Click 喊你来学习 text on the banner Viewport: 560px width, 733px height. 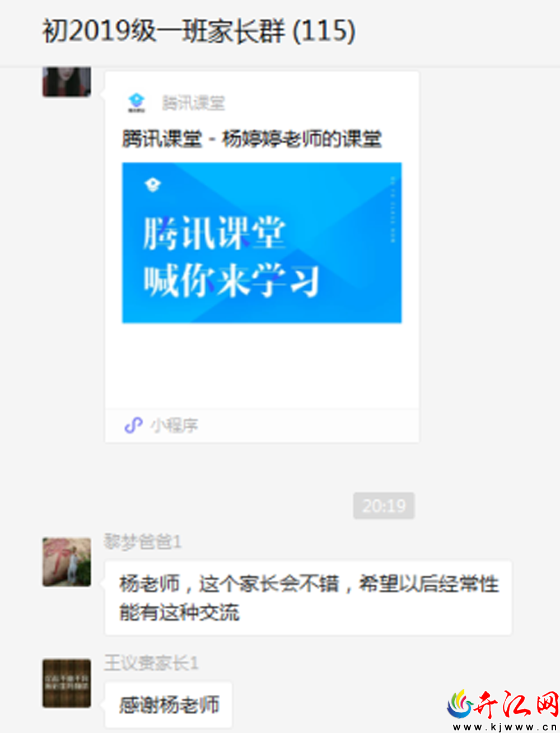(x=231, y=280)
